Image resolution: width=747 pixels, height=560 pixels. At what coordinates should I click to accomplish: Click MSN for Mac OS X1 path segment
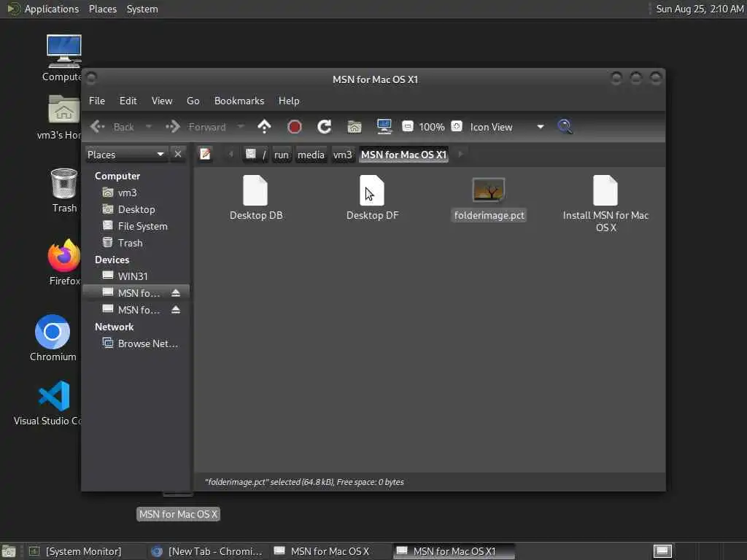(403, 155)
